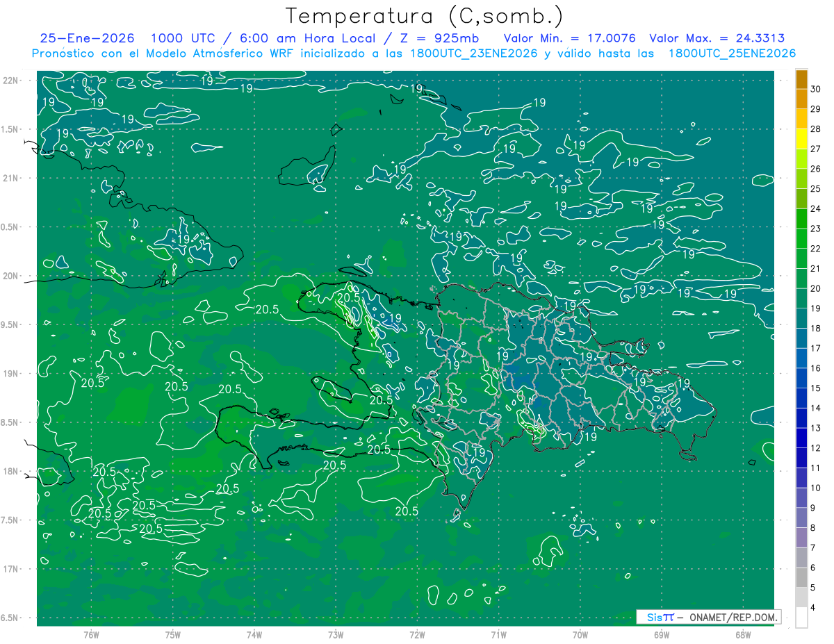The height and width of the screenshot is (644, 834).
Task: Click "Valor Max. = 24.3313" value
Action: point(717,38)
